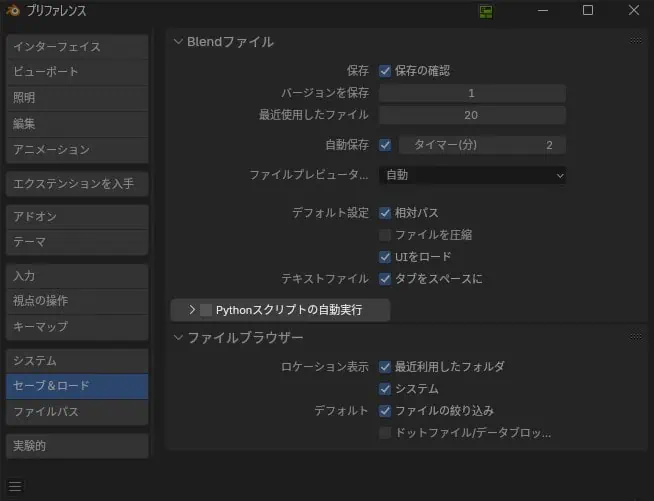This screenshot has height=501, width=654.
Task: Maximize the プリファレンス window
Action: (588, 10)
